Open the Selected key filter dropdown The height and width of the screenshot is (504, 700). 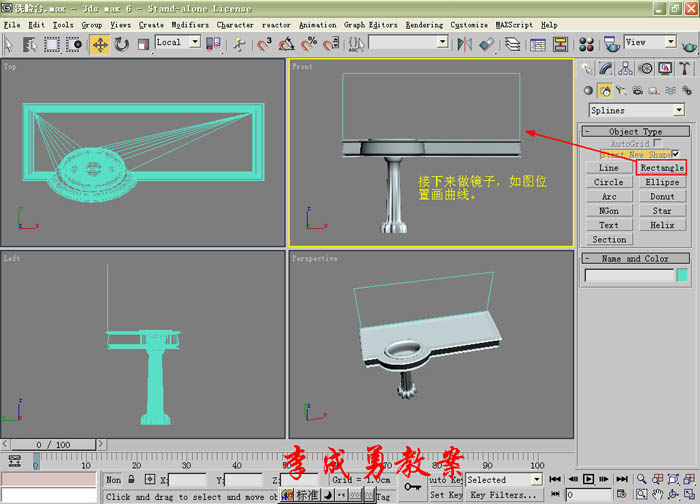click(x=504, y=479)
